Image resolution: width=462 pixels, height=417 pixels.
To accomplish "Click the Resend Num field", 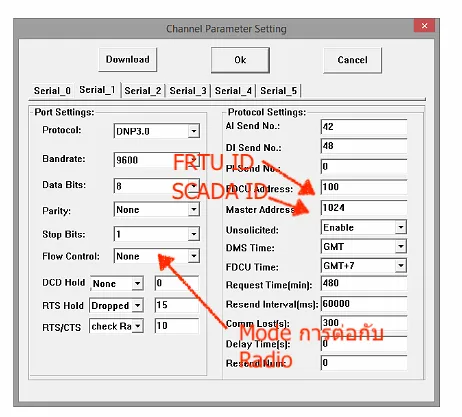I will coord(364,363).
